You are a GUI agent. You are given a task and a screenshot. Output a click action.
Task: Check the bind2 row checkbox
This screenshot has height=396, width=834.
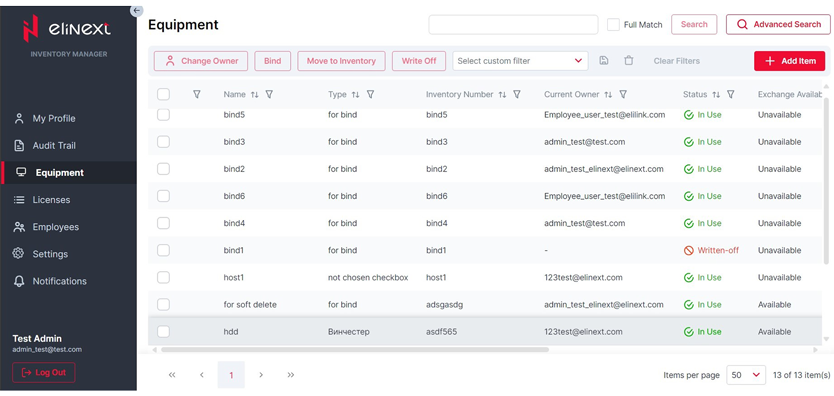tap(163, 169)
